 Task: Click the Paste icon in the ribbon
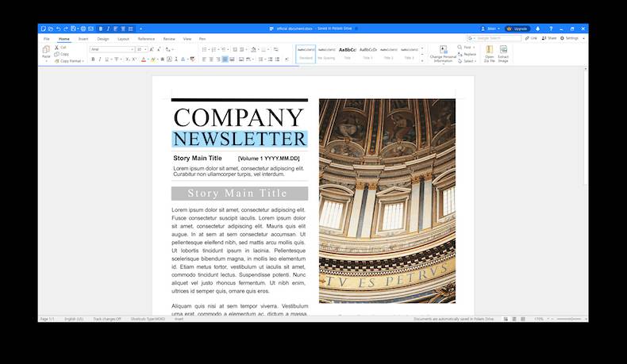coord(46,51)
